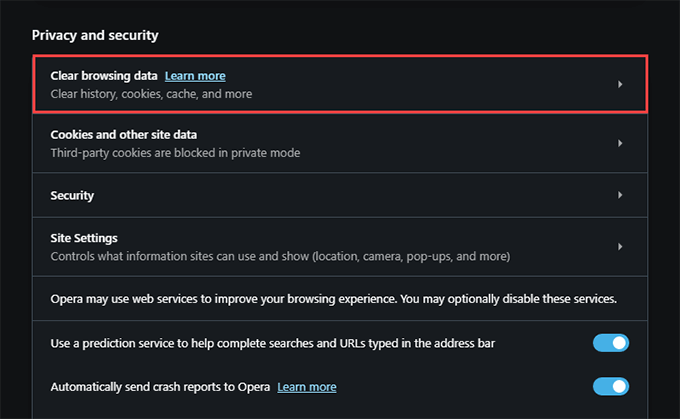Open Cookies and other site data
The width and height of the screenshot is (680, 419).
pos(123,134)
